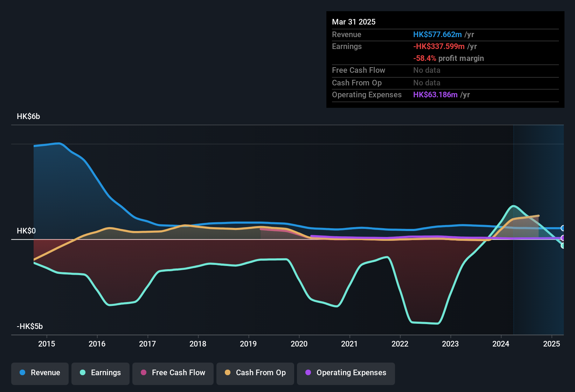Toggle the Operating Expenses legend button
The width and height of the screenshot is (575, 392).
point(346,373)
